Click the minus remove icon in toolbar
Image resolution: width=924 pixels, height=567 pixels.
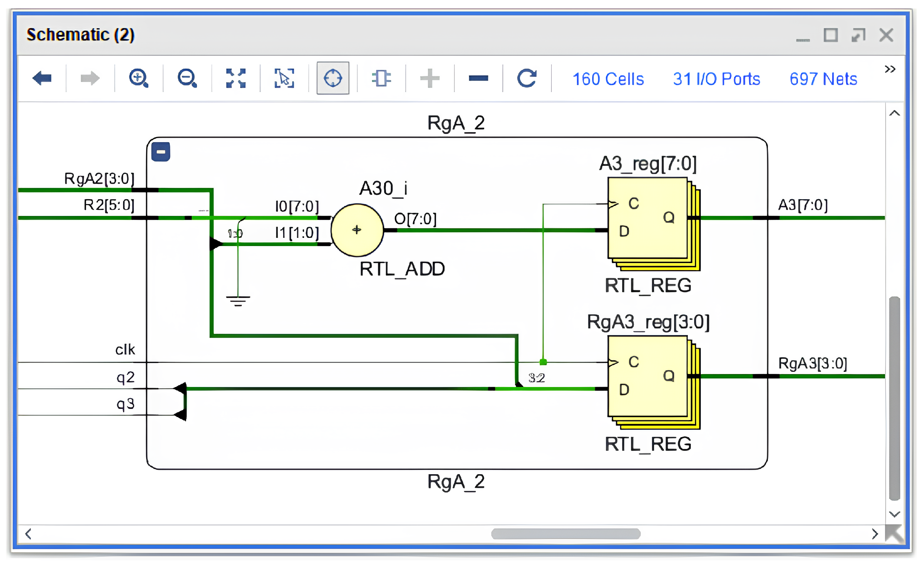coord(478,78)
